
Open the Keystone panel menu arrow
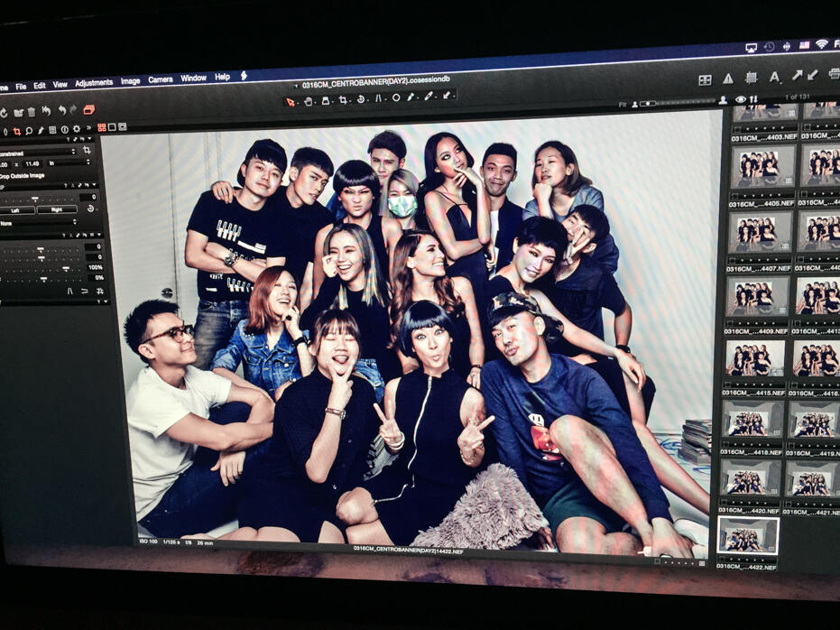coord(99,235)
